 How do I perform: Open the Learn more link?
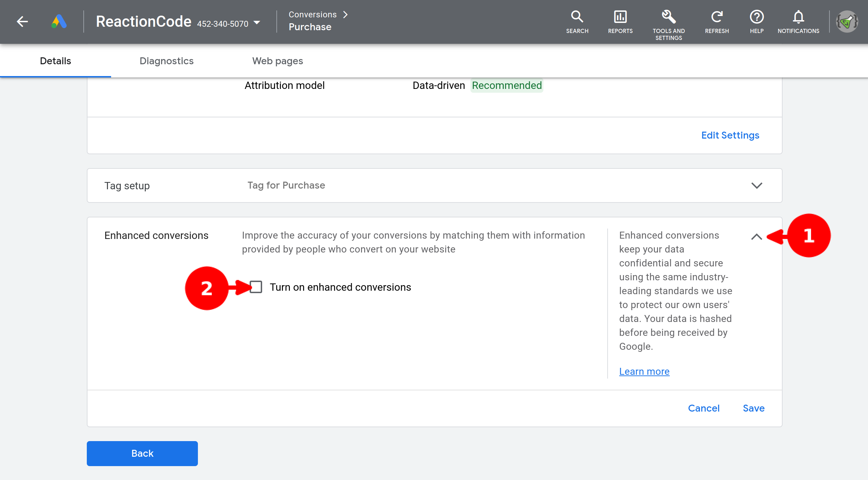(x=644, y=371)
